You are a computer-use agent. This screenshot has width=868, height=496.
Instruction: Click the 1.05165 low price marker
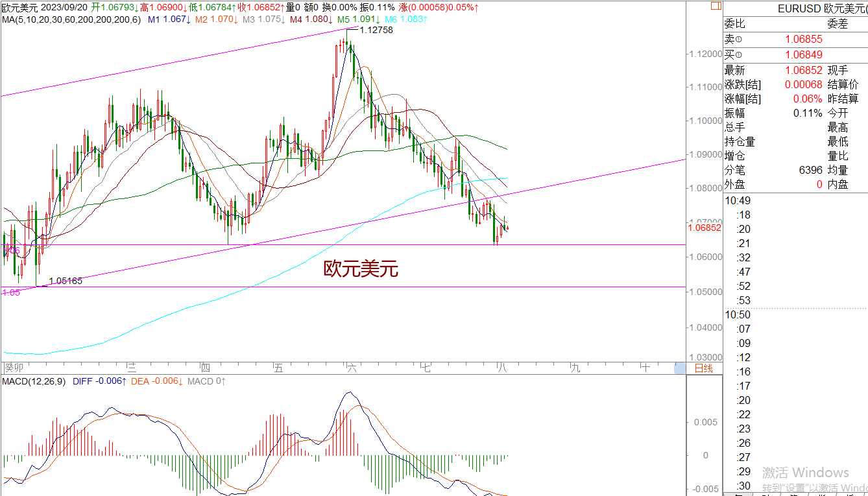(x=66, y=281)
